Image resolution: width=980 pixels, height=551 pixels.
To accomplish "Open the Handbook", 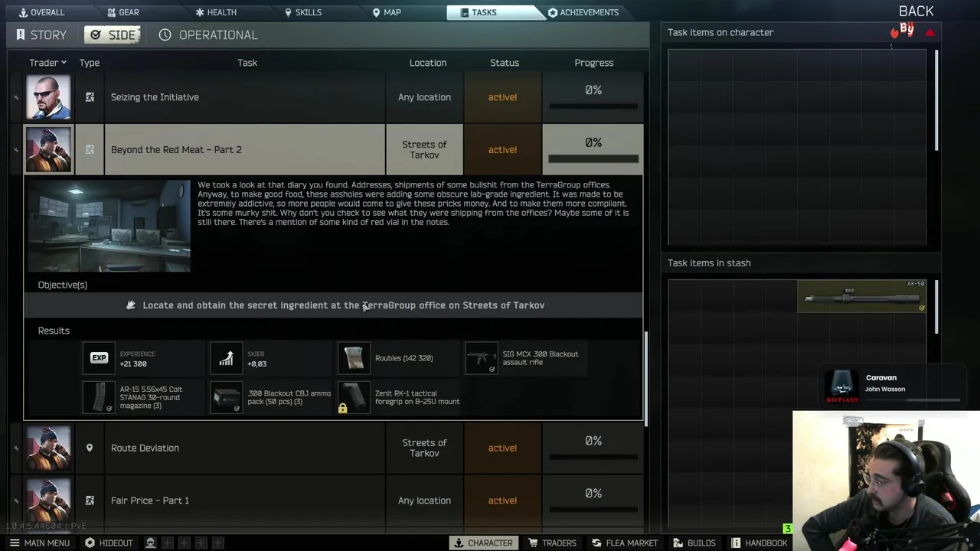I will 759,543.
